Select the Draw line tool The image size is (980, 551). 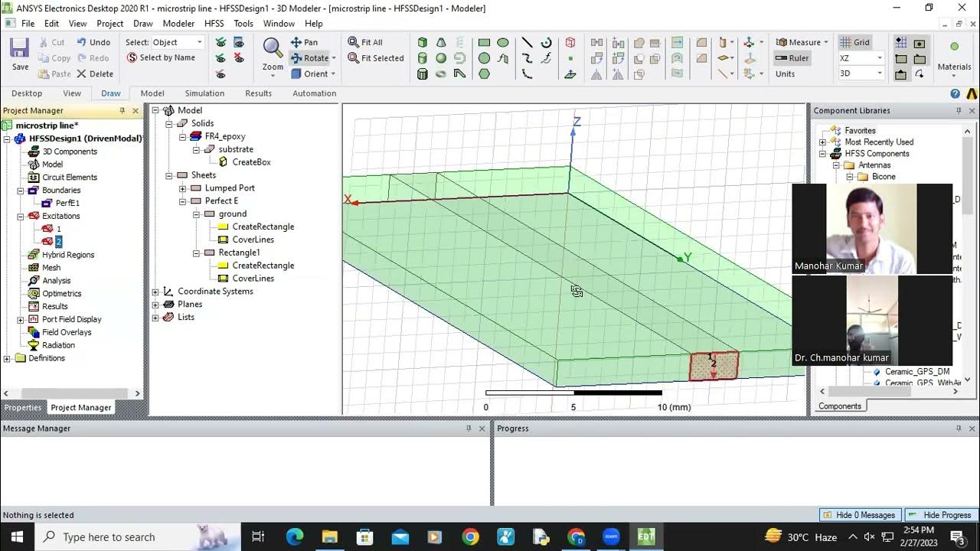[x=528, y=42]
